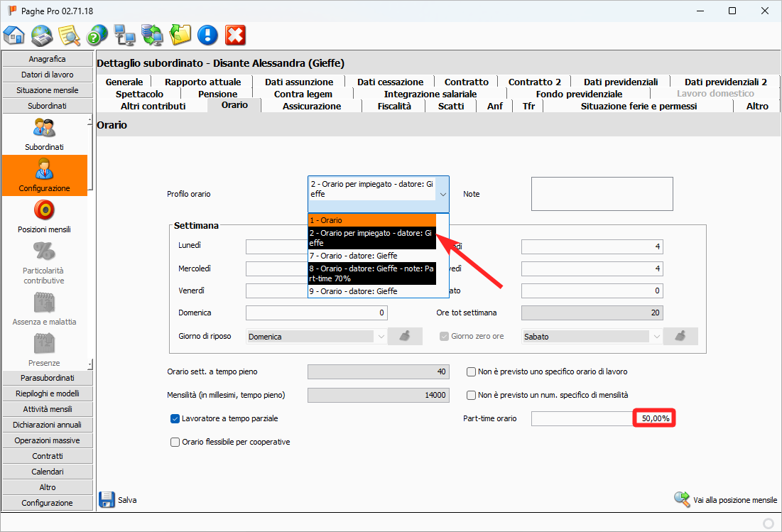Image resolution: width=782 pixels, height=532 pixels.
Task: Click the blue exclamation info icon
Action: 207,35
